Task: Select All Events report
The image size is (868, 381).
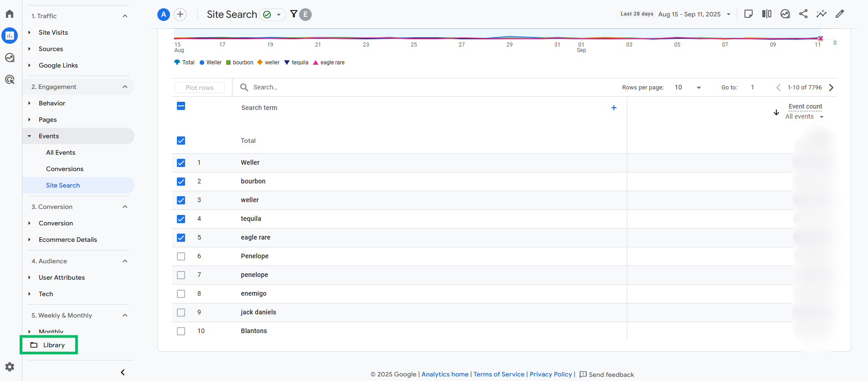Action: [61, 152]
